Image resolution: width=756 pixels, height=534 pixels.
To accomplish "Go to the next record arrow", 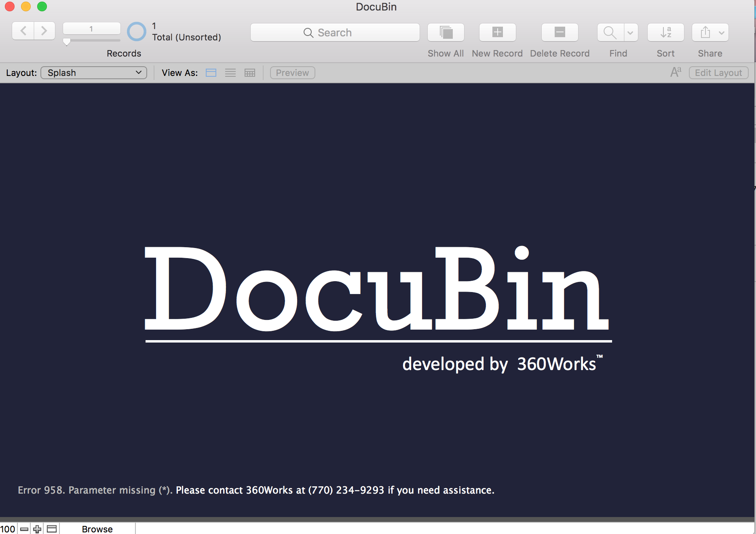I will point(44,31).
